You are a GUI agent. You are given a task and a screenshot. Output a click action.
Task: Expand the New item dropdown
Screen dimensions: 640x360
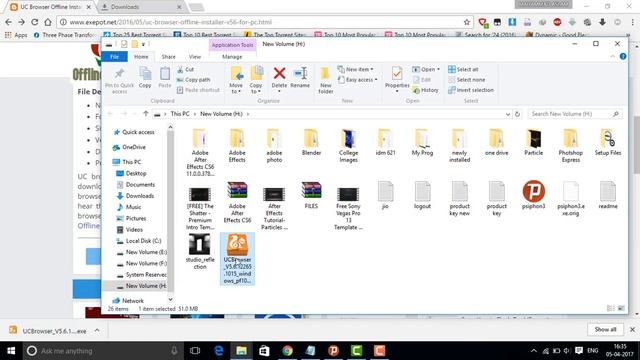pyautogui.click(x=356, y=69)
